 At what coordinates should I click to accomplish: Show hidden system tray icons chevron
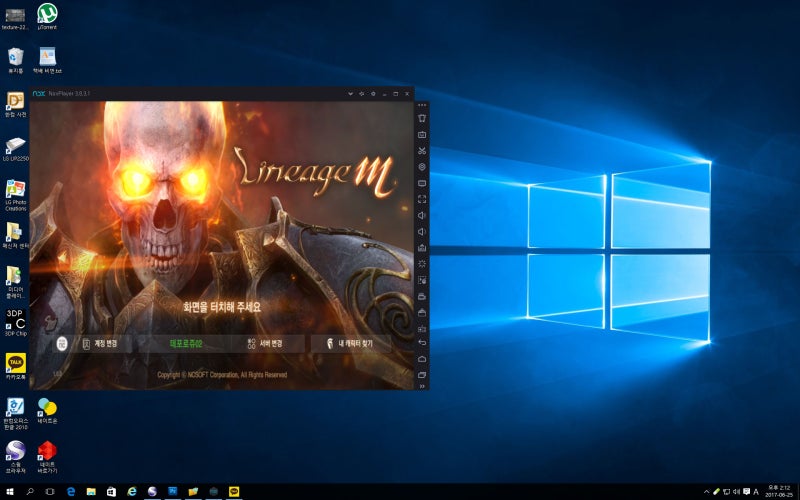707,492
